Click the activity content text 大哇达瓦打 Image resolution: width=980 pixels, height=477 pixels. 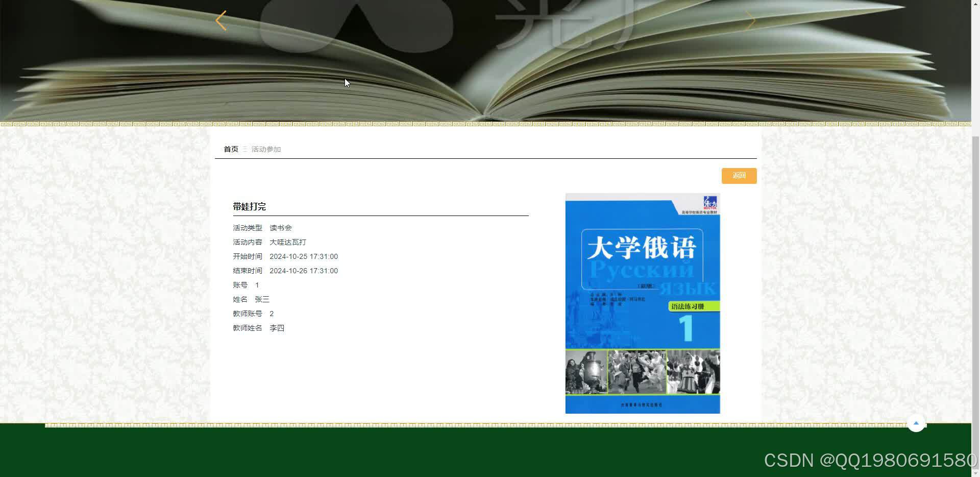287,242
